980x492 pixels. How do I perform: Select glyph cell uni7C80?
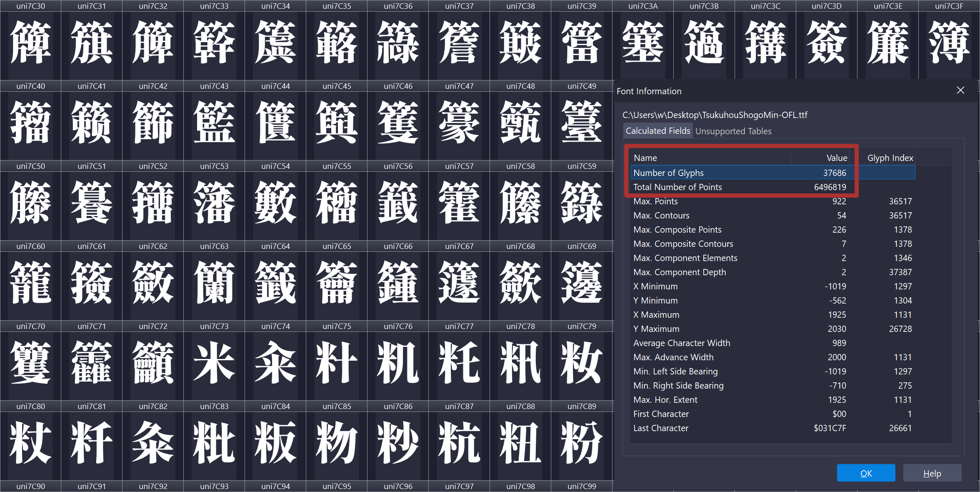coord(30,440)
